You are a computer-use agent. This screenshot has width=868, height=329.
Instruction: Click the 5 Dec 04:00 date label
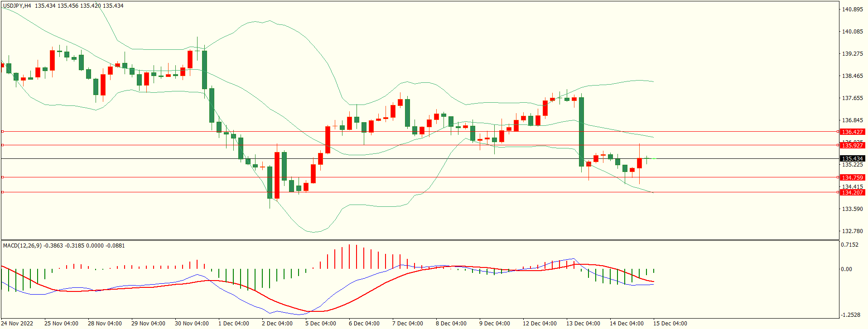(321, 324)
